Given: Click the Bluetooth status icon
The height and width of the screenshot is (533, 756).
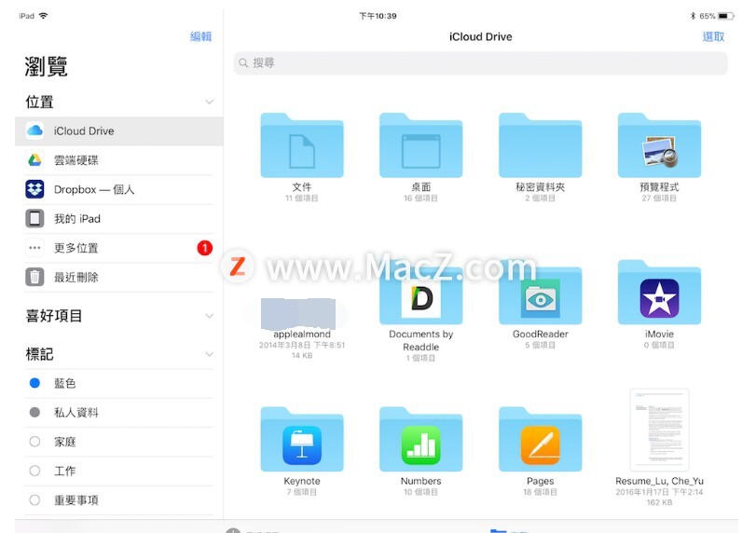Looking at the screenshot, I should tap(693, 16).
